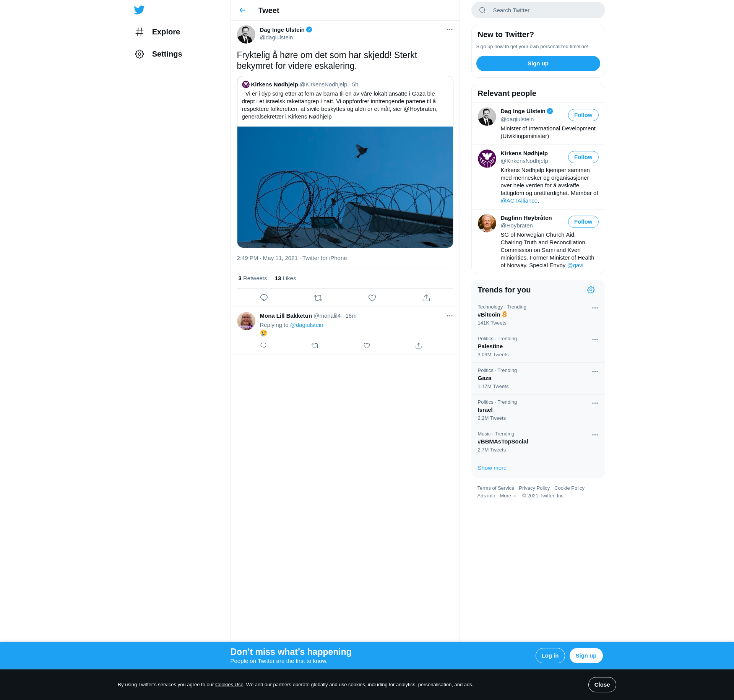Click Log in on bottom banner

[550, 656]
